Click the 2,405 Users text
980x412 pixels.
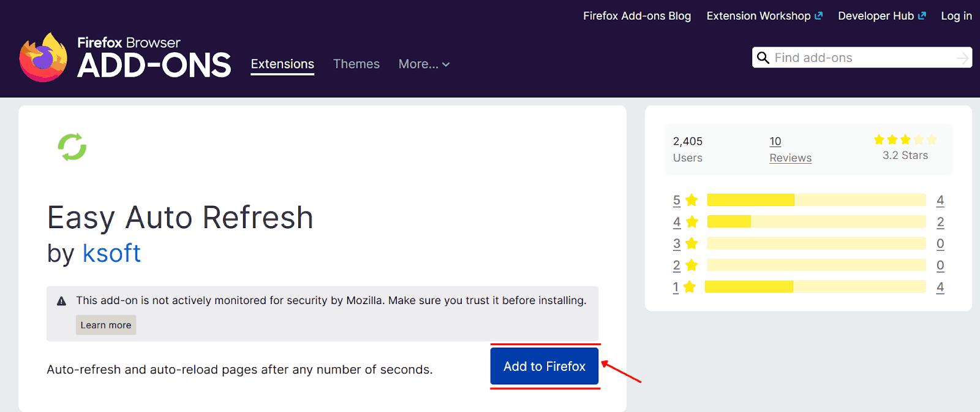[x=688, y=150]
